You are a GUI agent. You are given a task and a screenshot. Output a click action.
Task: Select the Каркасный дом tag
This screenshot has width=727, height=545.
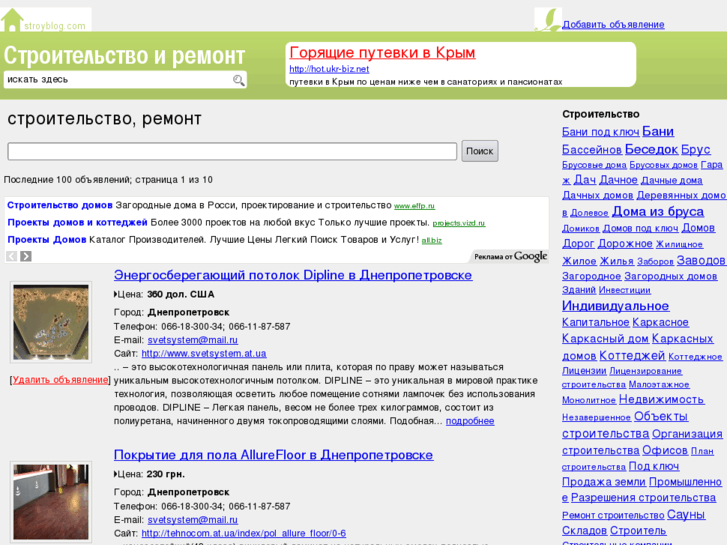click(x=606, y=339)
